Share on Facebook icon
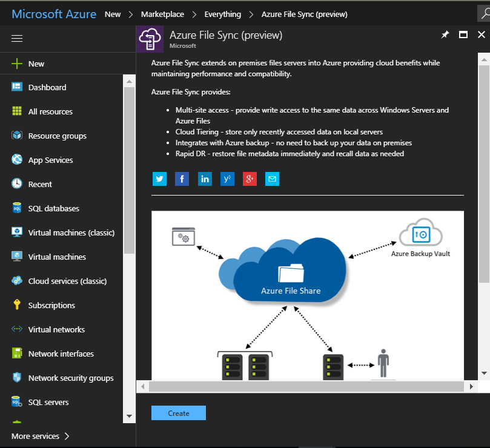 point(182,179)
